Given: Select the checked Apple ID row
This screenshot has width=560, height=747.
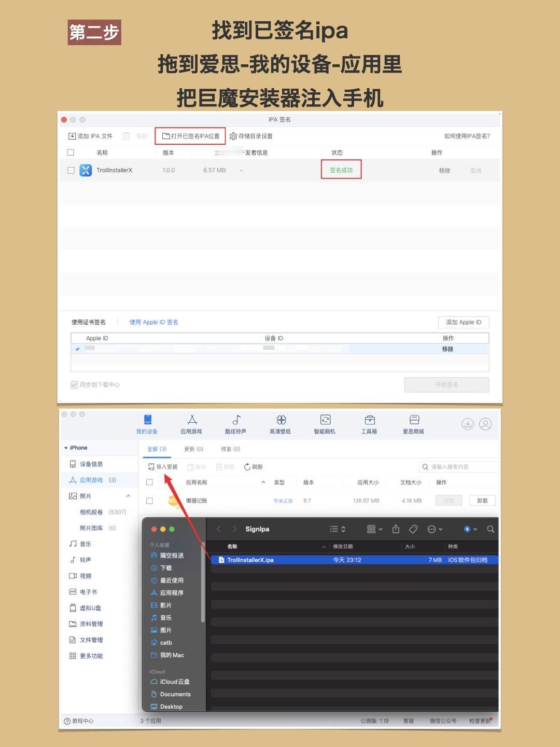Looking at the screenshot, I should coord(279,349).
